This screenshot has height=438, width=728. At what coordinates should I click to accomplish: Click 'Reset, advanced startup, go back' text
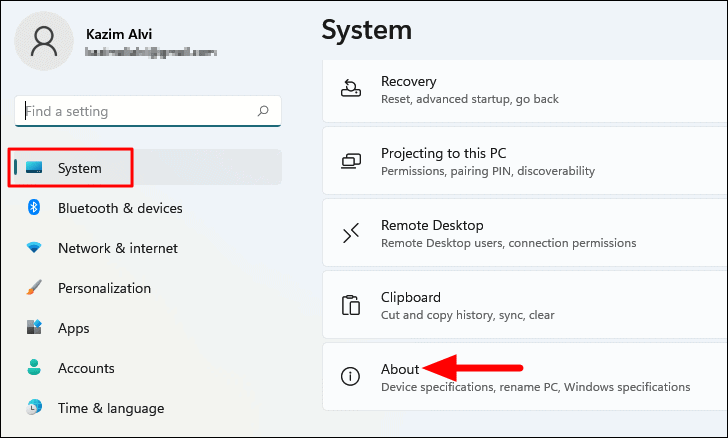469,99
